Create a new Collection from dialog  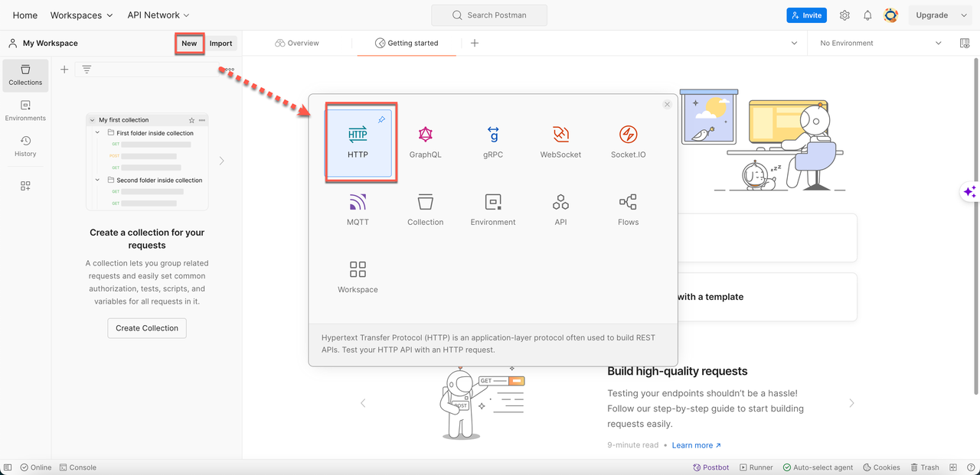tap(425, 210)
